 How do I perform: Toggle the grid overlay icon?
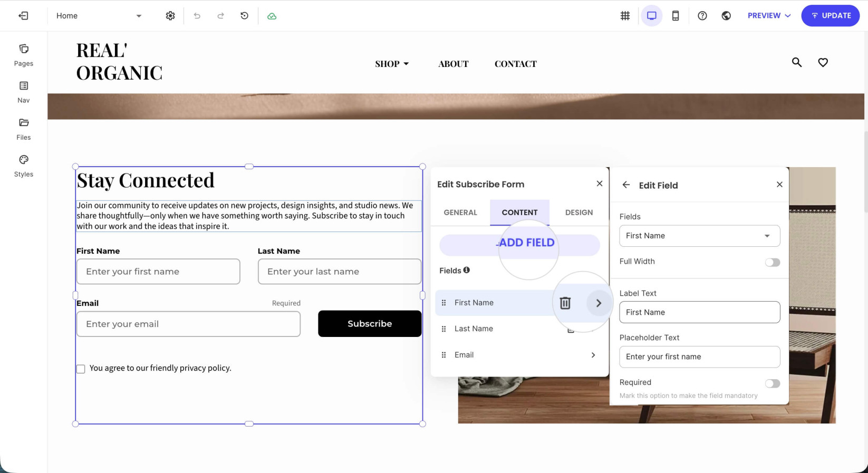625,16
